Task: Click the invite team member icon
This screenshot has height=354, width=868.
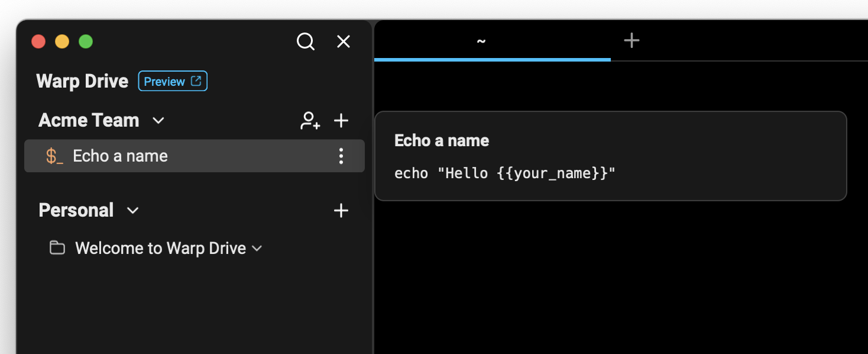Action: [310, 121]
